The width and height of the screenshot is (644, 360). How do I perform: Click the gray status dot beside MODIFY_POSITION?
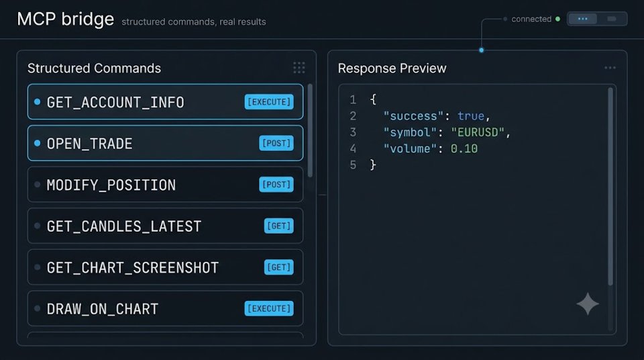[38, 184]
